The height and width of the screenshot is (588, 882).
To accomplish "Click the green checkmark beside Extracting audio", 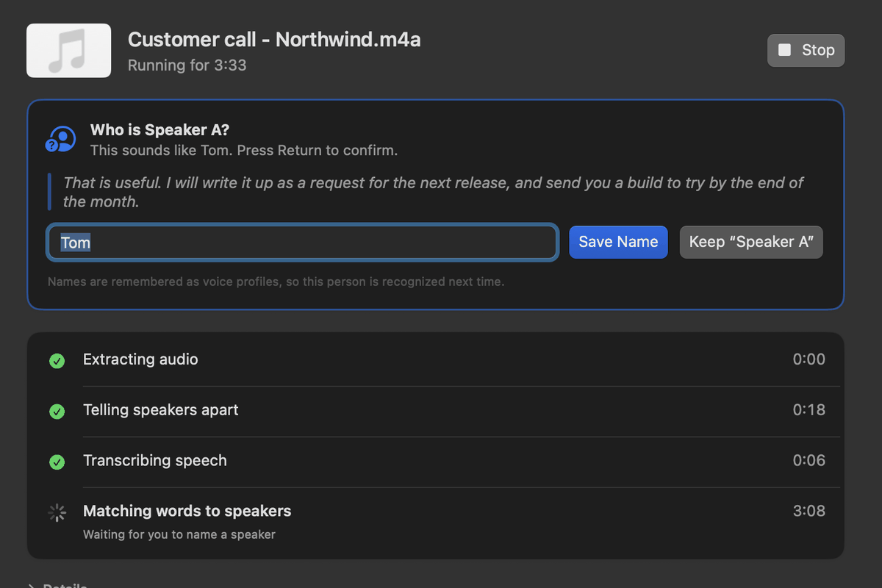I will coord(57,361).
